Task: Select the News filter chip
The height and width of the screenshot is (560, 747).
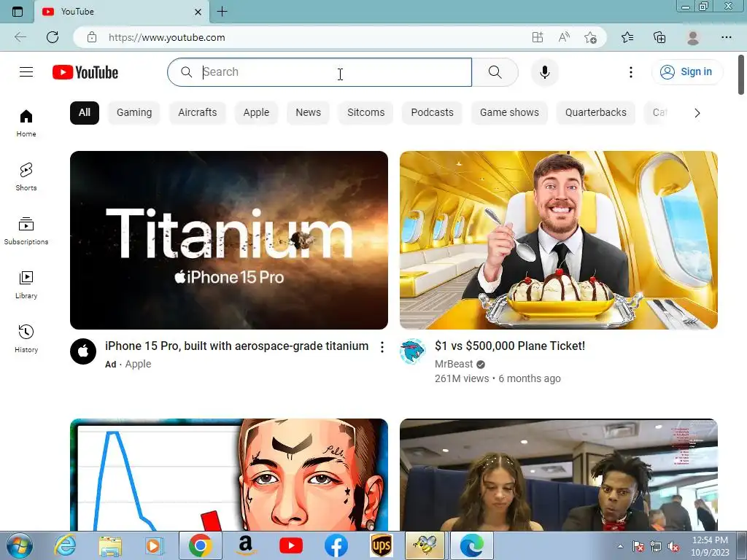Action: pyautogui.click(x=309, y=113)
